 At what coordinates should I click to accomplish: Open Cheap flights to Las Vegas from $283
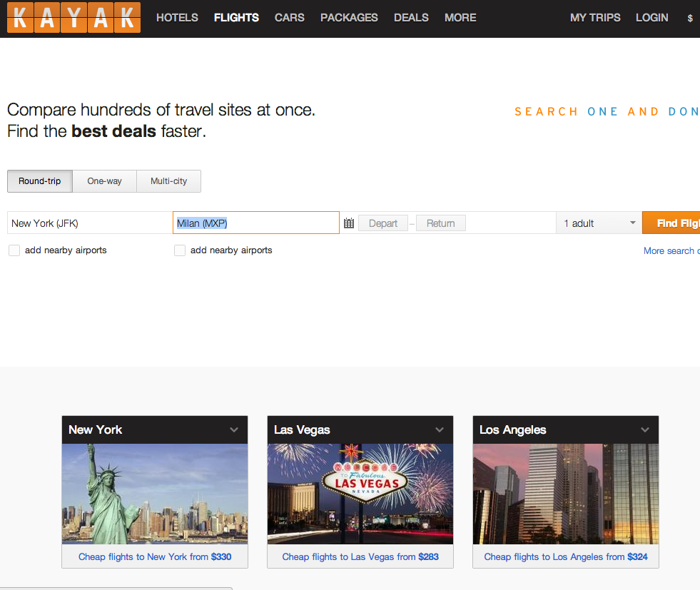(360, 556)
